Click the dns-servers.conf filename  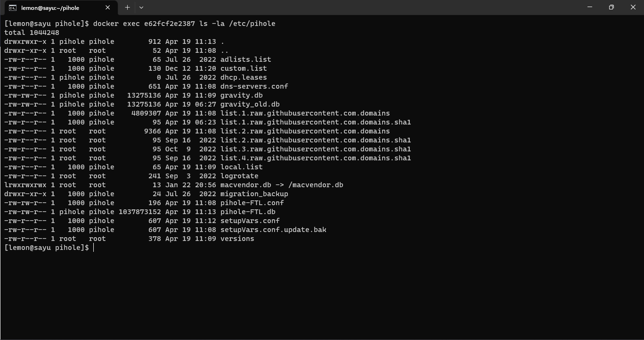(x=254, y=86)
